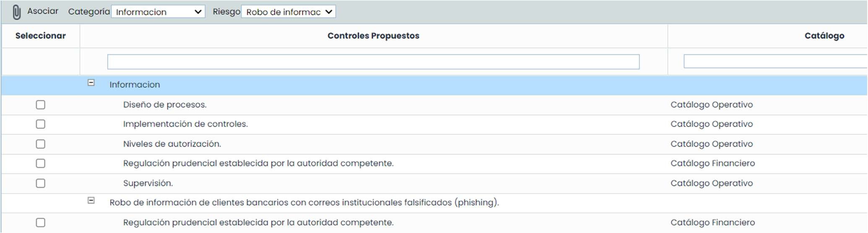Click the Asociar label
868x233 pixels.
click(x=43, y=11)
